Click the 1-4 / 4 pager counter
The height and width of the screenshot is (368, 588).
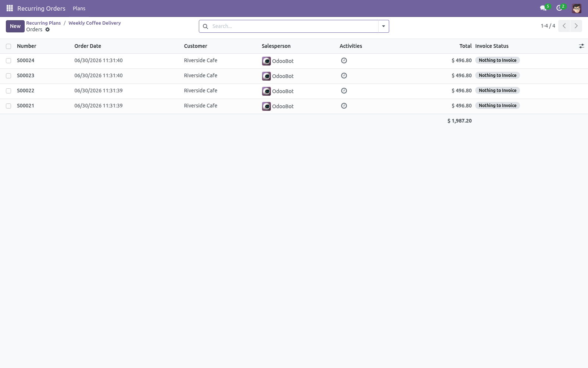[x=548, y=26]
